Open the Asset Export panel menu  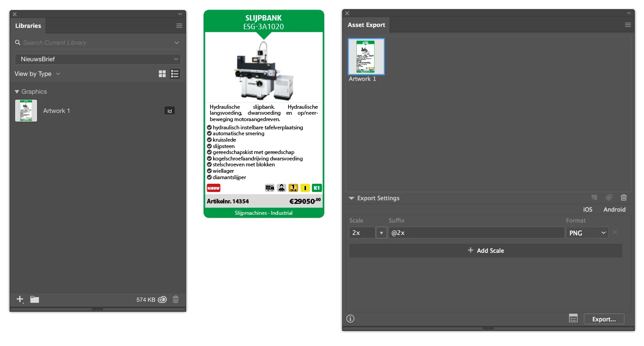(x=628, y=25)
